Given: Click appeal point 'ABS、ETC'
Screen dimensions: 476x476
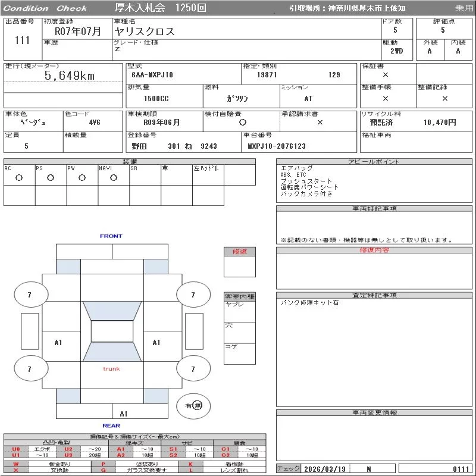Looking at the screenshot, I should click(x=293, y=175).
